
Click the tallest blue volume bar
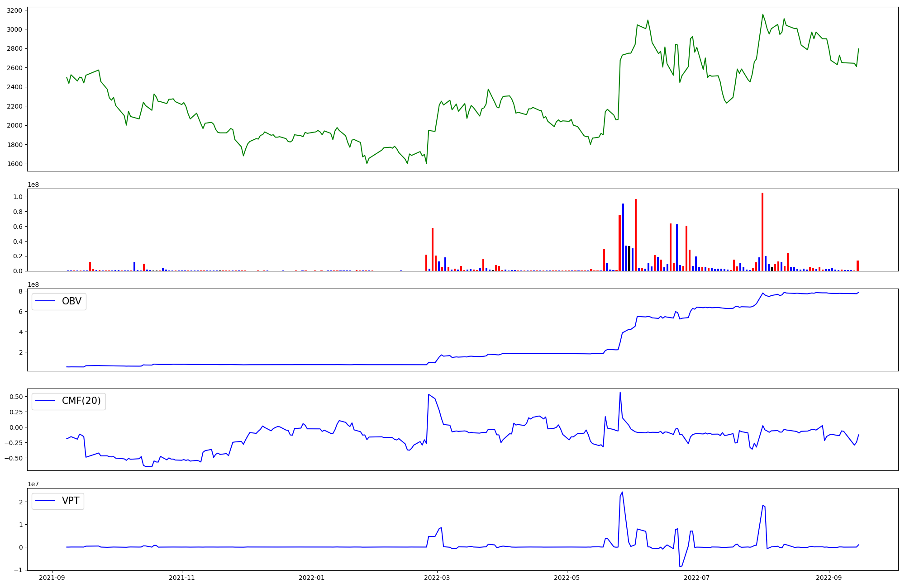(x=623, y=237)
